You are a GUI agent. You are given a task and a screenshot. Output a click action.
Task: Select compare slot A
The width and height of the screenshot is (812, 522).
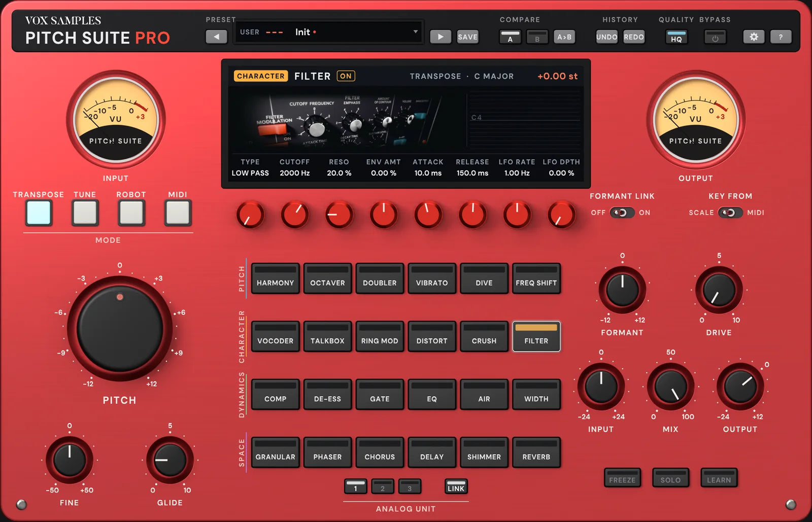point(510,37)
